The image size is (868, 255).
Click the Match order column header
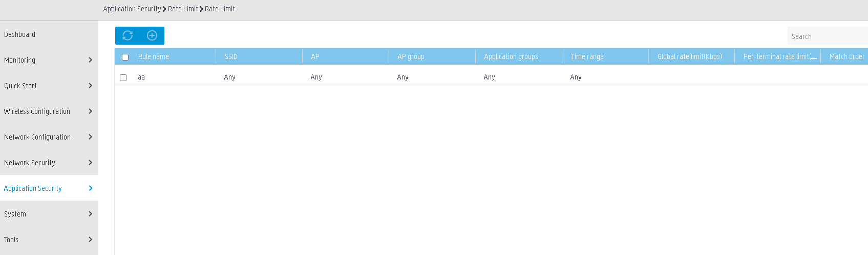[x=846, y=56]
